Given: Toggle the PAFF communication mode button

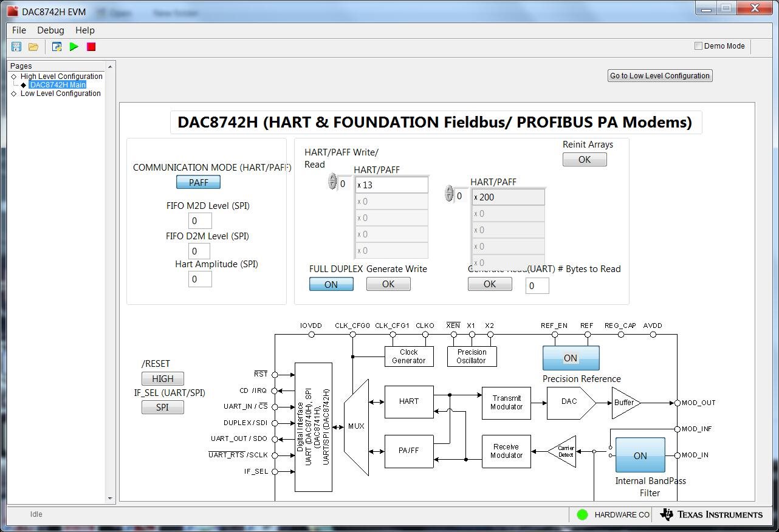Looking at the screenshot, I should tap(198, 182).
